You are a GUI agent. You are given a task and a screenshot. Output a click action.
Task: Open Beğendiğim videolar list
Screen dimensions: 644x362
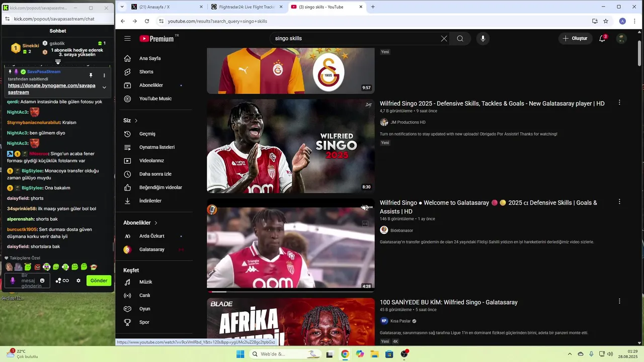[156, 188]
